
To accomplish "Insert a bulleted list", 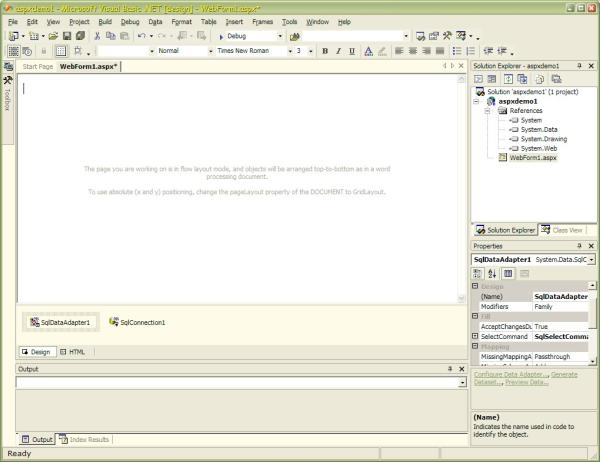I will click(x=457, y=51).
